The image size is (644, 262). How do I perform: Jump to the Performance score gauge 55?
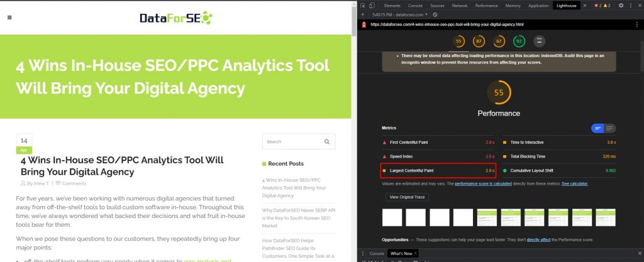458,41
